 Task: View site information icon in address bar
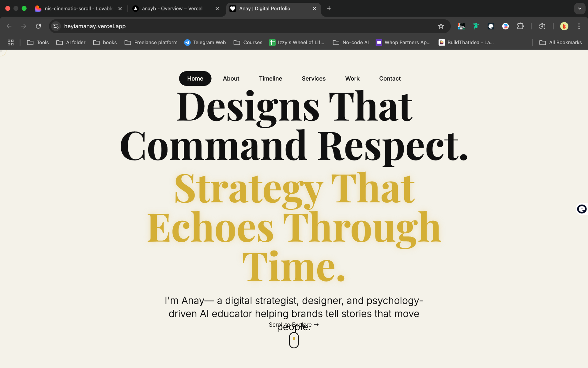click(56, 26)
